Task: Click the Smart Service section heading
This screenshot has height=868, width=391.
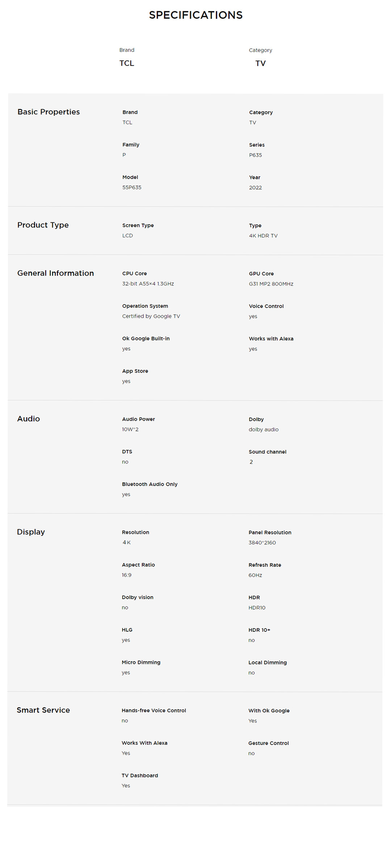Action: coord(43,710)
